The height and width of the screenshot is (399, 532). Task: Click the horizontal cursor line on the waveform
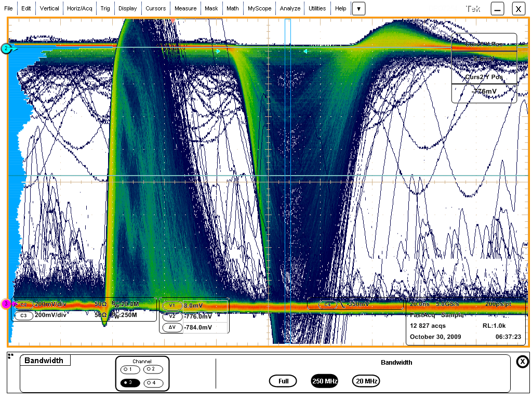tap(156, 176)
